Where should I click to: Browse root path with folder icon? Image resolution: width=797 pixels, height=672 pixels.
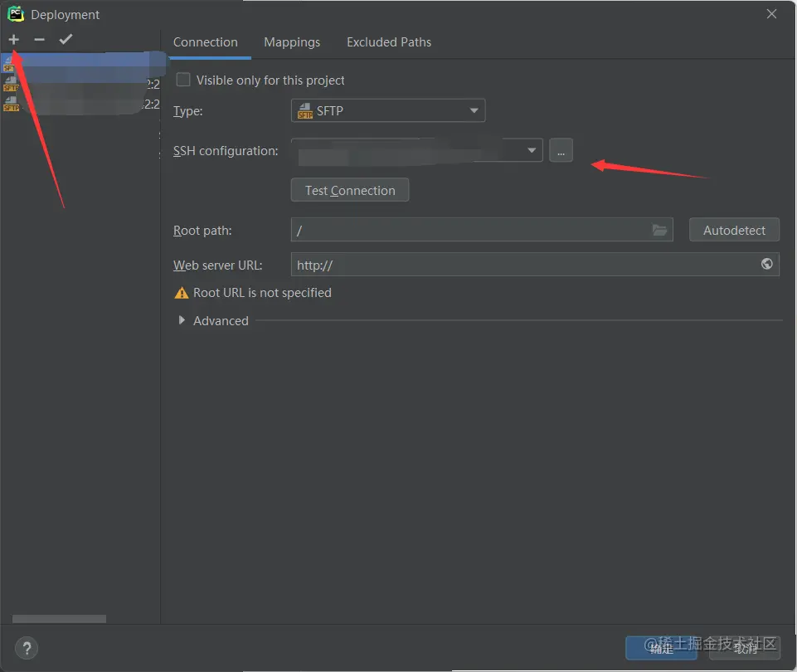pos(659,231)
